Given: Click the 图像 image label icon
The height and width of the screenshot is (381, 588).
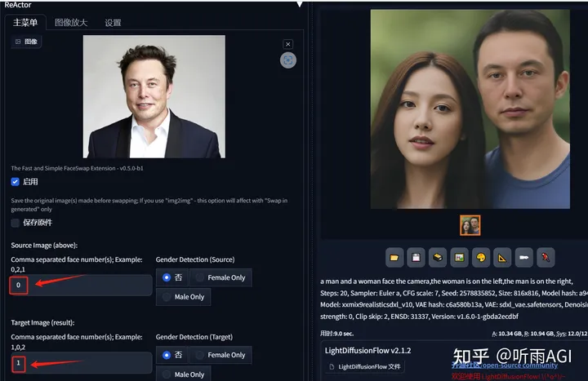Looking at the screenshot, I should click(x=26, y=42).
